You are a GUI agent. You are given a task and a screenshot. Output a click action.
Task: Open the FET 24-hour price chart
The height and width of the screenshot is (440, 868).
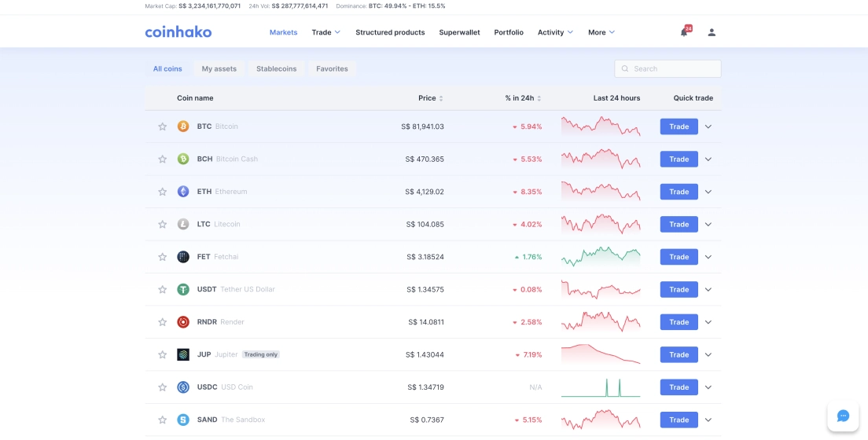coord(601,257)
